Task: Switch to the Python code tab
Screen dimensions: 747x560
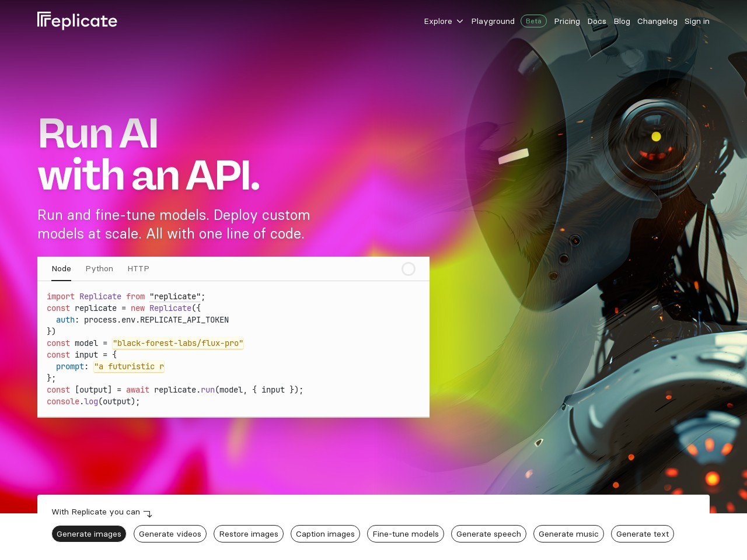Action: tap(99, 269)
